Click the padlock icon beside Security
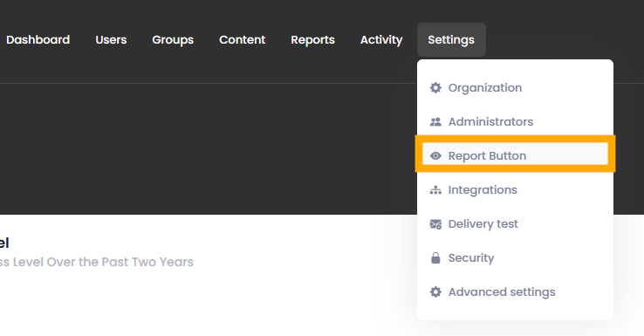 (x=435, y=258)
